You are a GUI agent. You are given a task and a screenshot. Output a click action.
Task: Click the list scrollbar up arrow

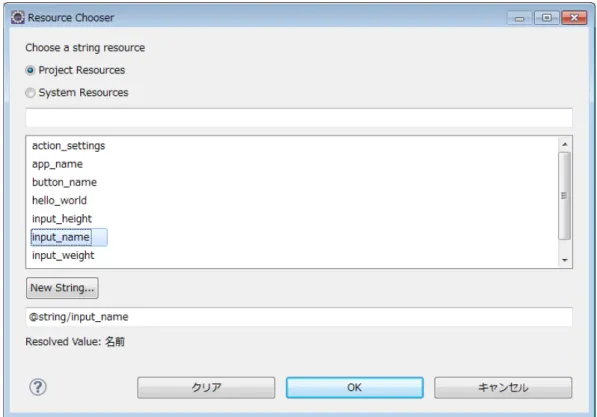pos(565,144)
